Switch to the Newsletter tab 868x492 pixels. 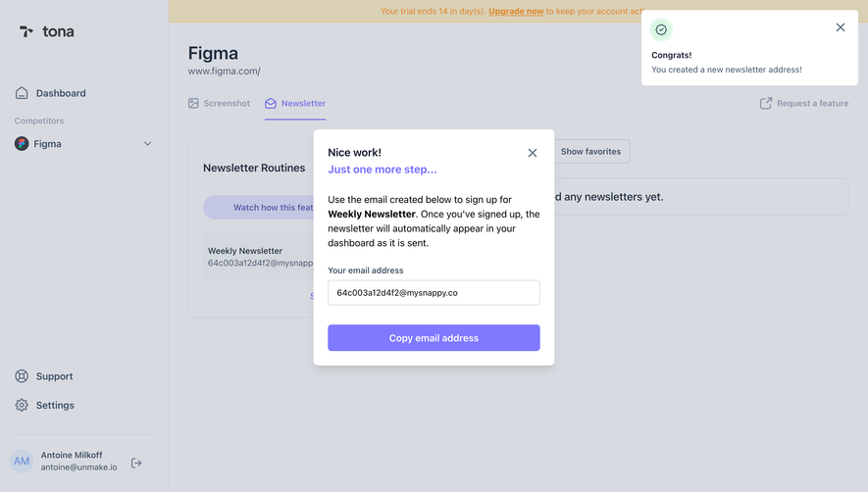click(295, 104)
